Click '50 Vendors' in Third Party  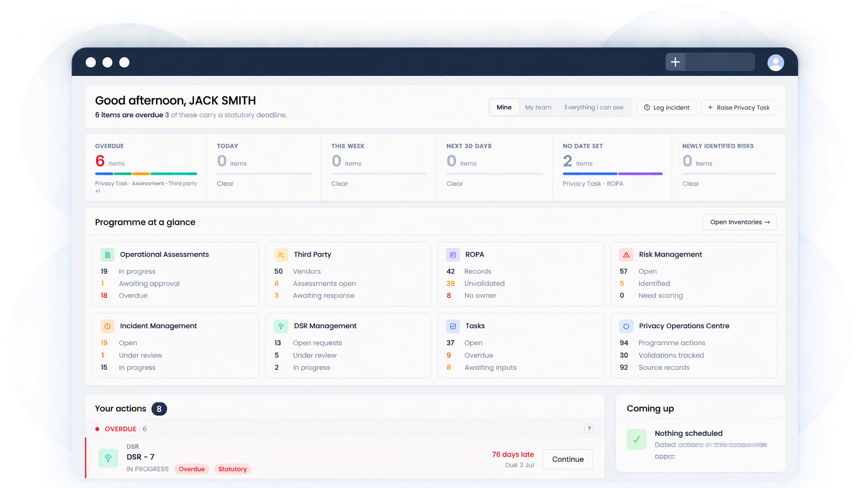point(298,271)
